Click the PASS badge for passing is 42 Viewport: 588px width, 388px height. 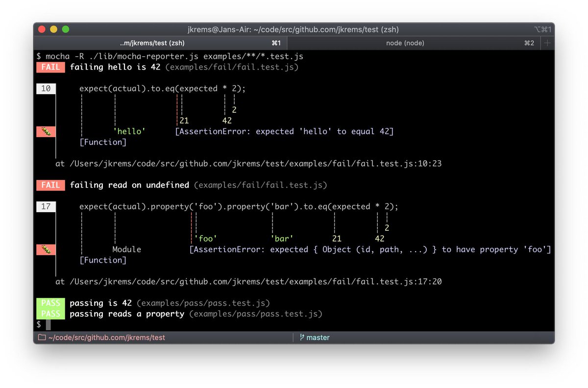click(50, 303)
